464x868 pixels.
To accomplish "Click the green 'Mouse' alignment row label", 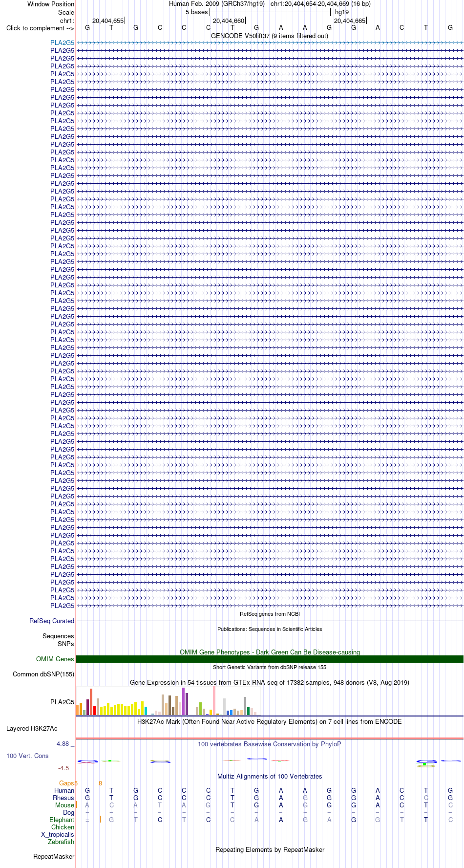I will [64, 805].
